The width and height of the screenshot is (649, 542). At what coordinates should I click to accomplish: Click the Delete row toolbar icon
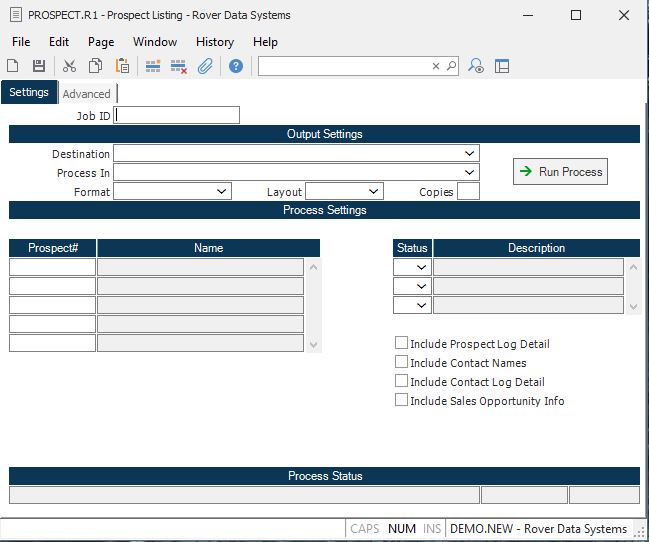click(x=179, y=66)
